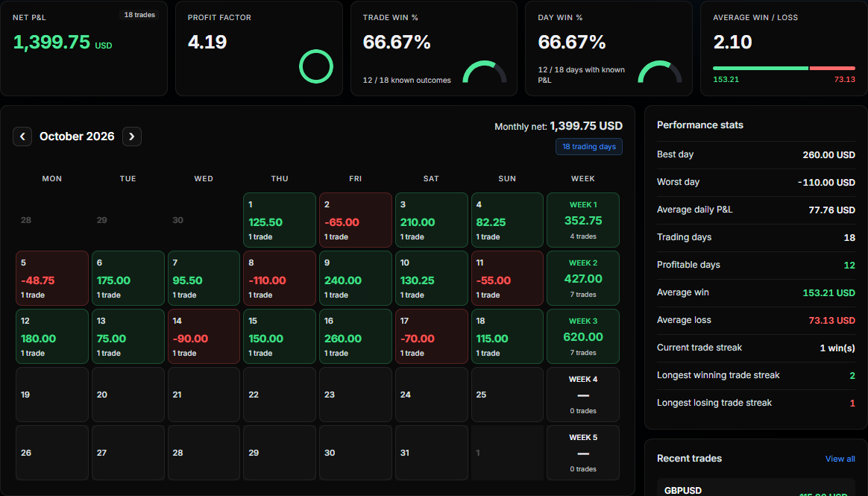The height and width of the screenshot is (496, 868).
Task: Click the October 2026 month title
Action: pos(77,136)
